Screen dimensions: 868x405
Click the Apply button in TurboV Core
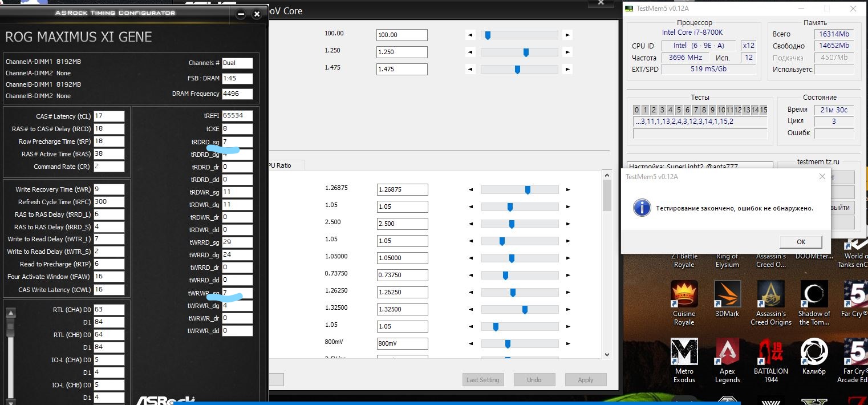[x=586, y=380]
